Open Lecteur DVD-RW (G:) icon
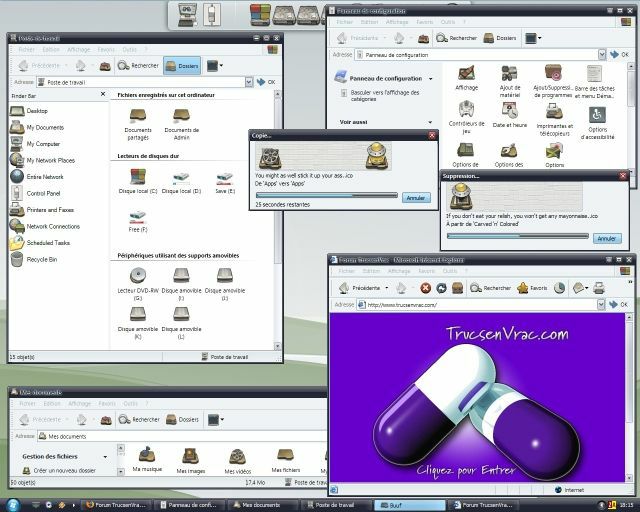Viewport: 640px width, 512px height. pyautogui.click(x=138, y=284)
